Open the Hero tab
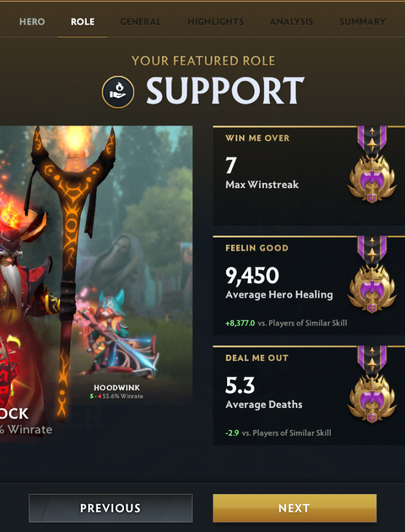 point(32,22)
